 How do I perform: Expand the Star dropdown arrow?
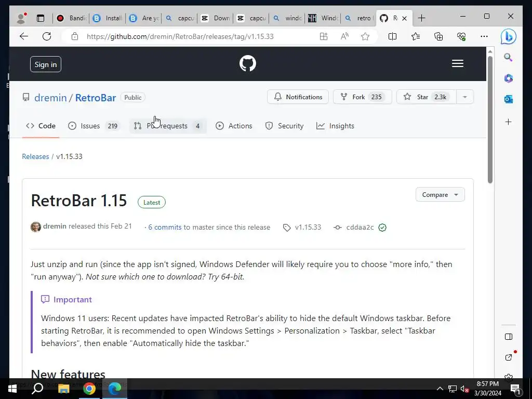465,97
